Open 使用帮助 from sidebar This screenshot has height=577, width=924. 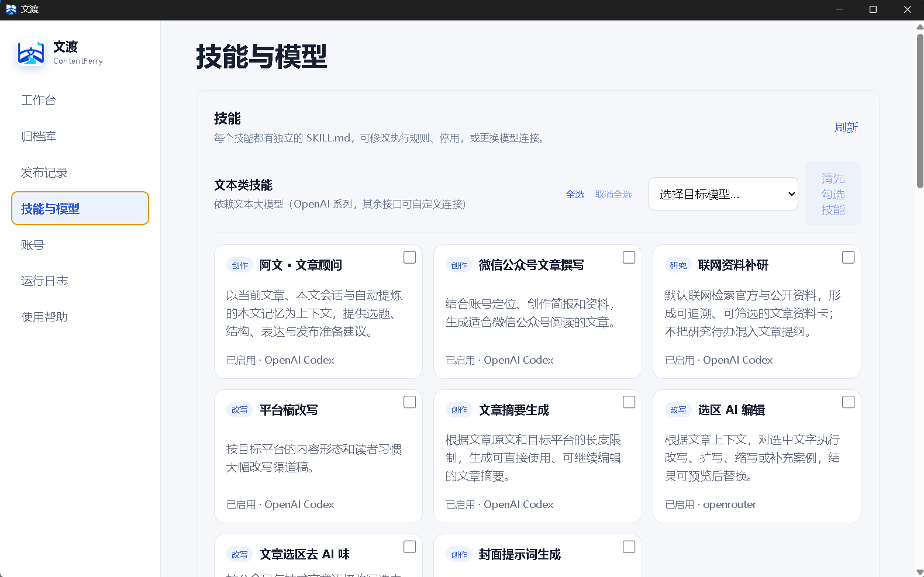[x=80, y=317]
